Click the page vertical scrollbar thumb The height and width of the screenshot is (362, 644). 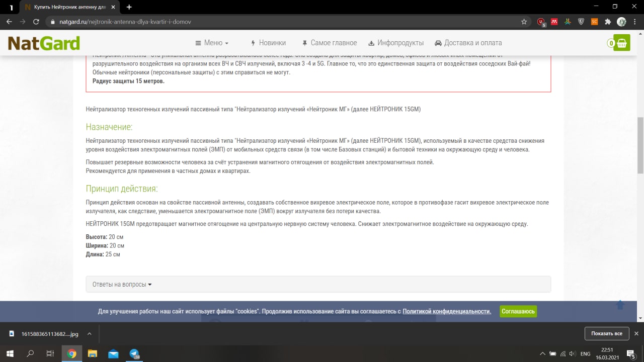click(640, 146)
